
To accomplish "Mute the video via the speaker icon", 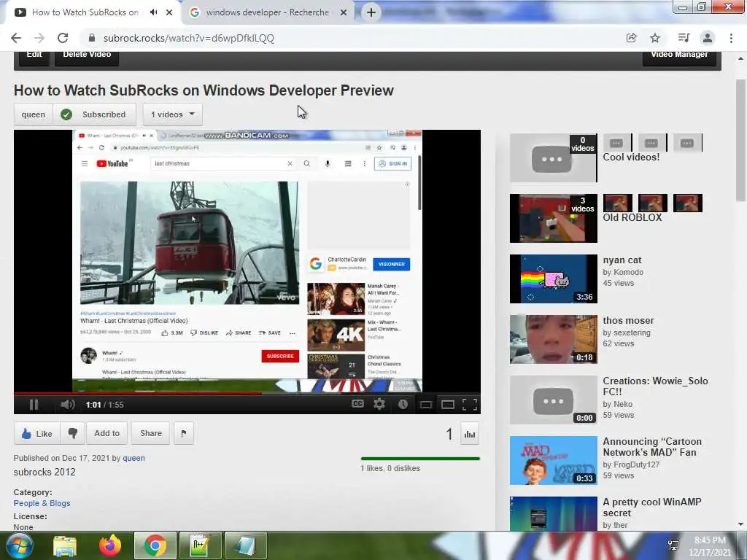I will [68, 405].
